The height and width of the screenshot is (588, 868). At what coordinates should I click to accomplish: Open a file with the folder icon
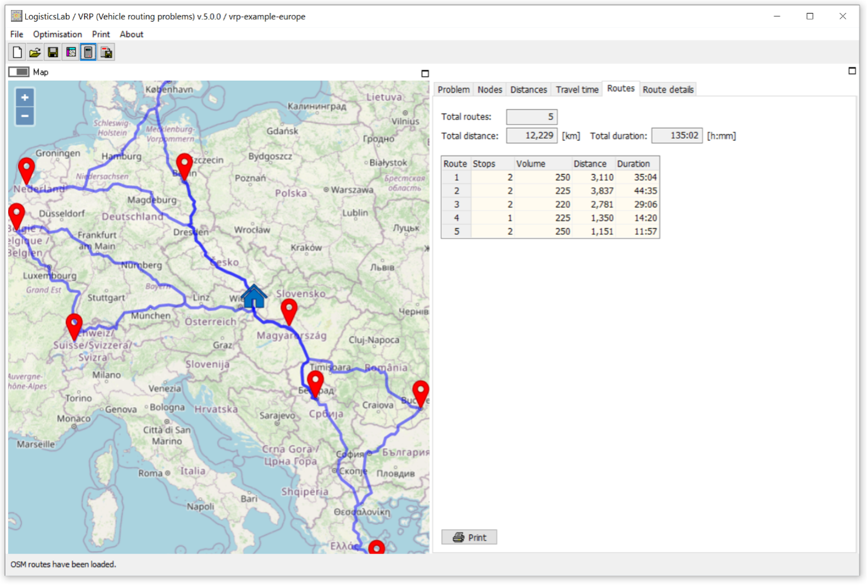(35, 52)
